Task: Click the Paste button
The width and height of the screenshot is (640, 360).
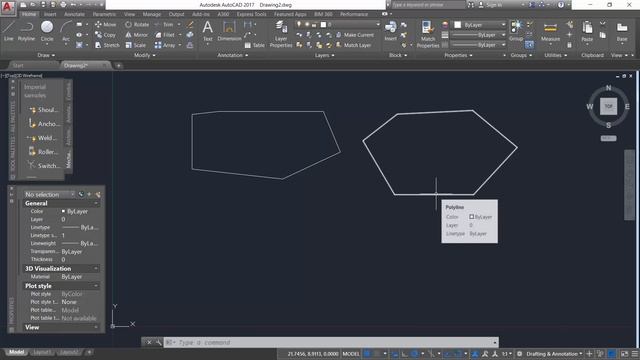Action: point(587,32)
